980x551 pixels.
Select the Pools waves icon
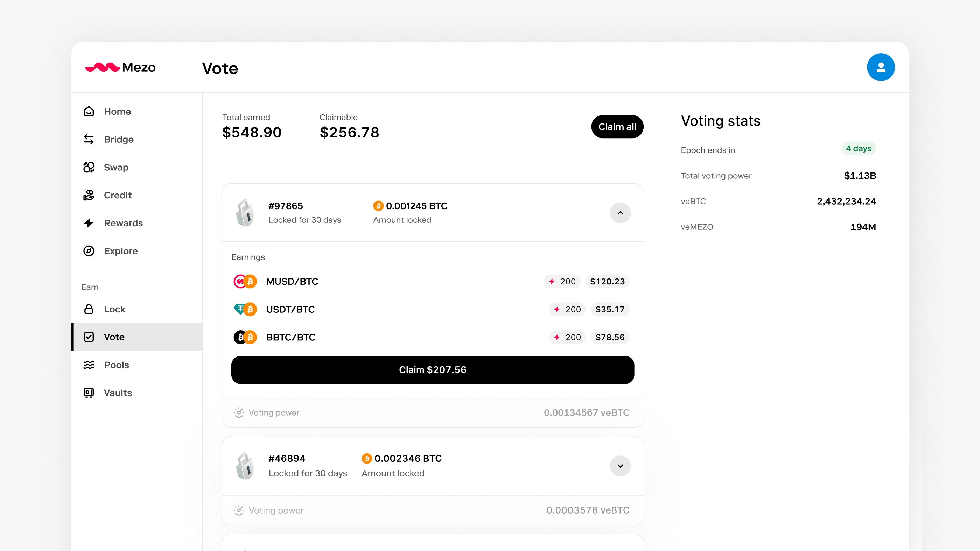coord(89,365)
